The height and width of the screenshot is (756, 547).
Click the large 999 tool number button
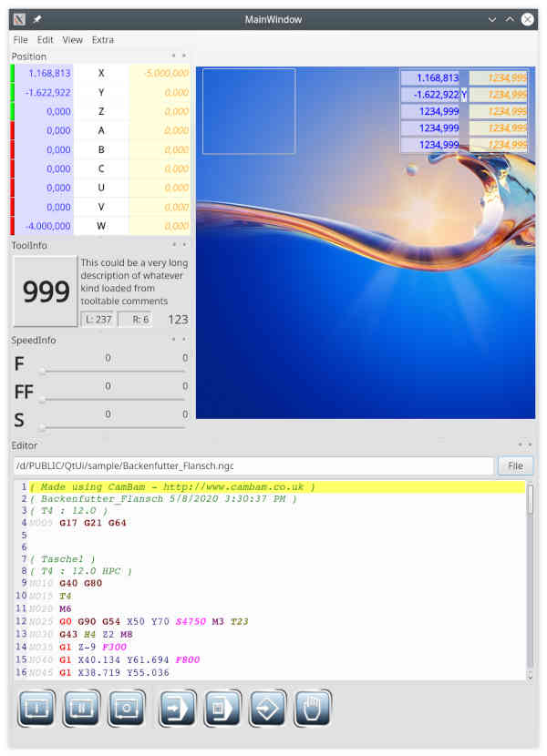tap(46, 291)
